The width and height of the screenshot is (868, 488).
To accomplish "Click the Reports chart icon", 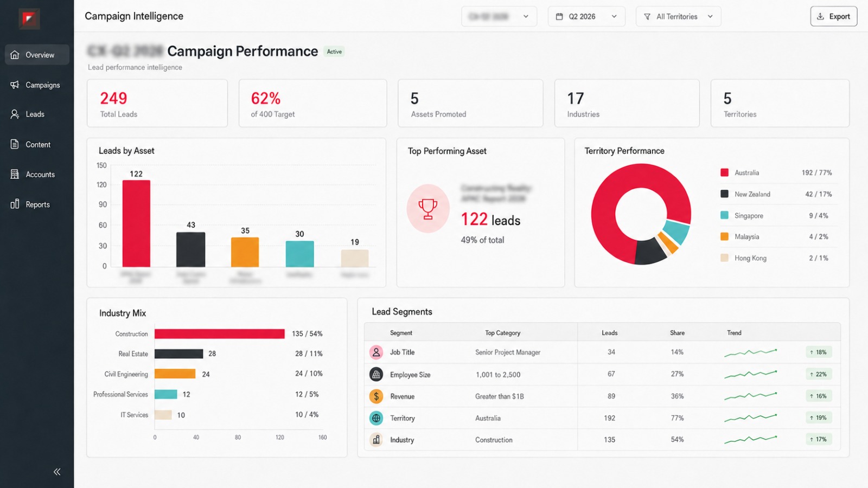I will coord(15,204).
